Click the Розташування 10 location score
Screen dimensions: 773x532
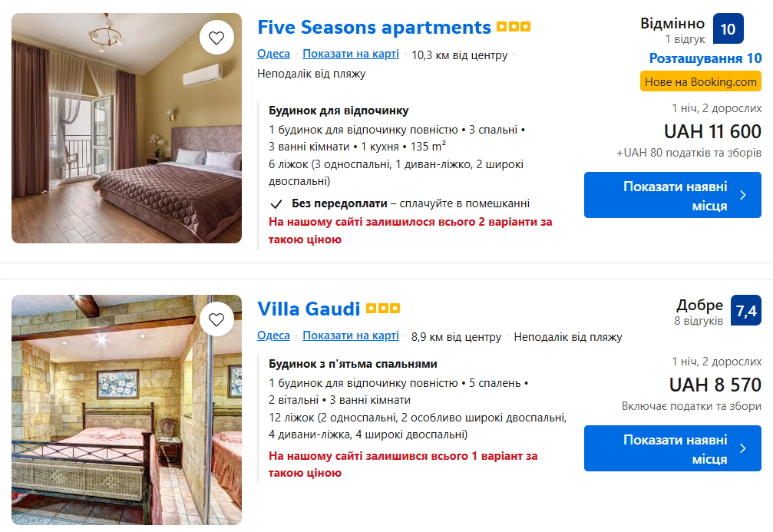[x=705, y=58]
